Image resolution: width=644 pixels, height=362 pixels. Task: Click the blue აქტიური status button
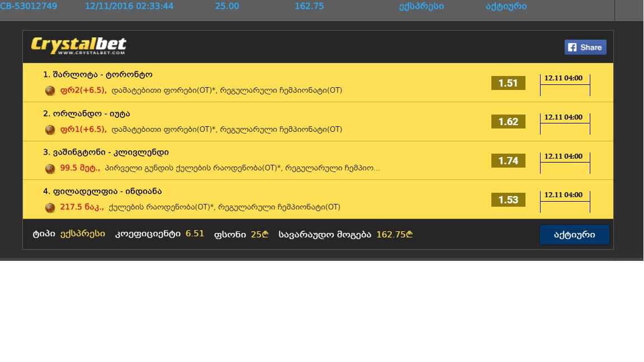click(574, 235)
